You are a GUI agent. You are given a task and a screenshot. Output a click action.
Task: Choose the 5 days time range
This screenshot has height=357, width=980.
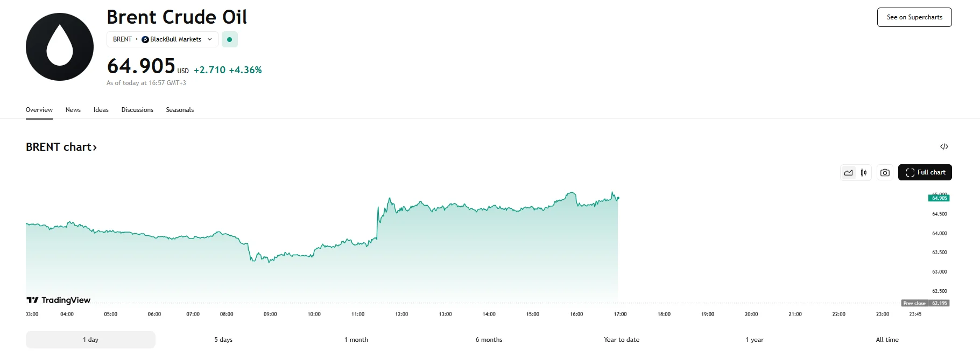[x=223, y=340]
